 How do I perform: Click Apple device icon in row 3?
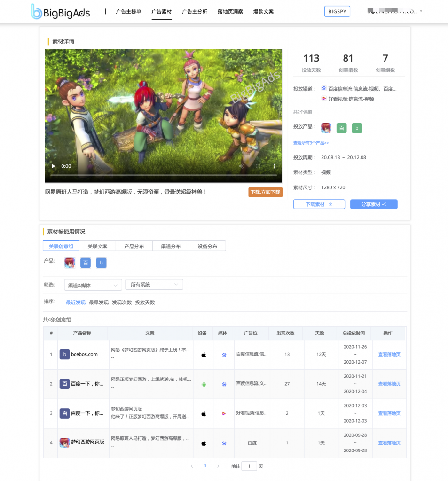[x=204, y=414]
